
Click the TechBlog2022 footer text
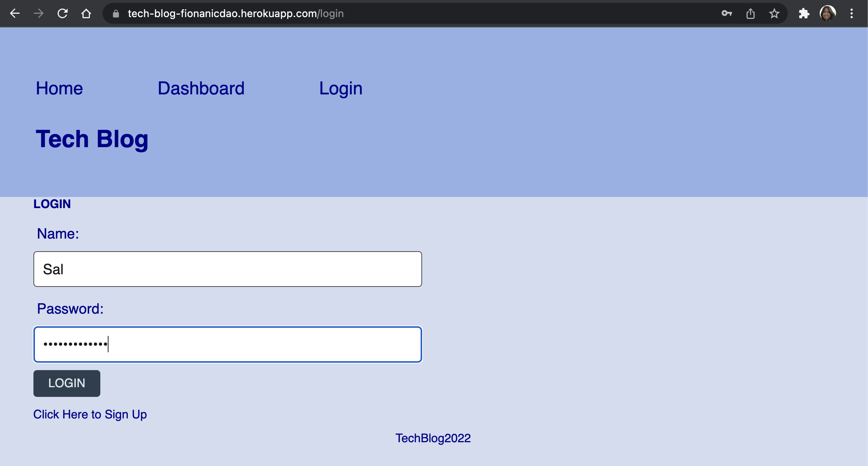434,438
